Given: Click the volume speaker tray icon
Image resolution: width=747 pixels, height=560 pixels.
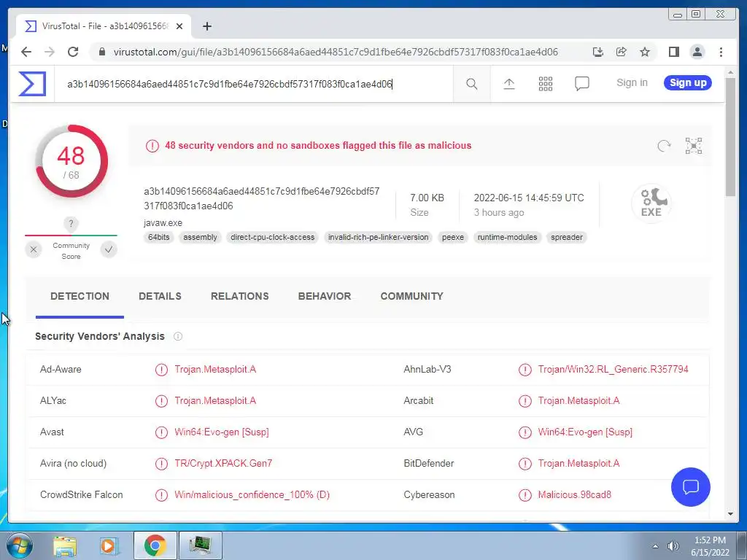Looking at the screenshot, I should 673,546.
